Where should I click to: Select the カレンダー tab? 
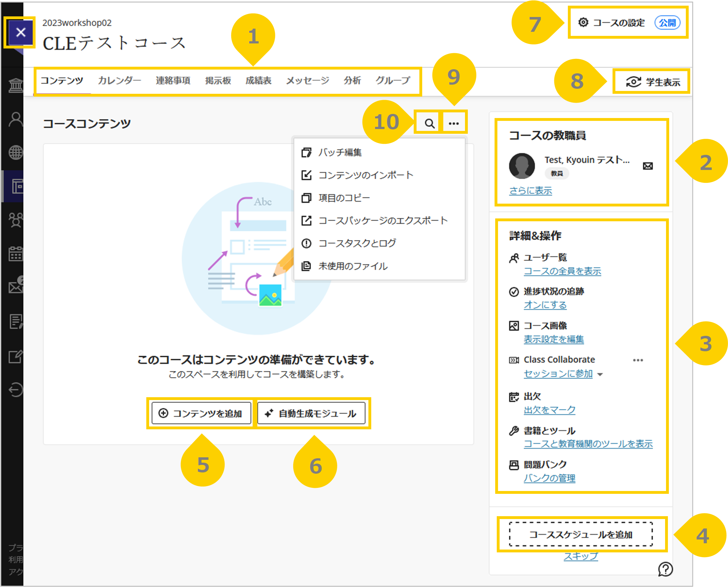[x=119, y=81]
